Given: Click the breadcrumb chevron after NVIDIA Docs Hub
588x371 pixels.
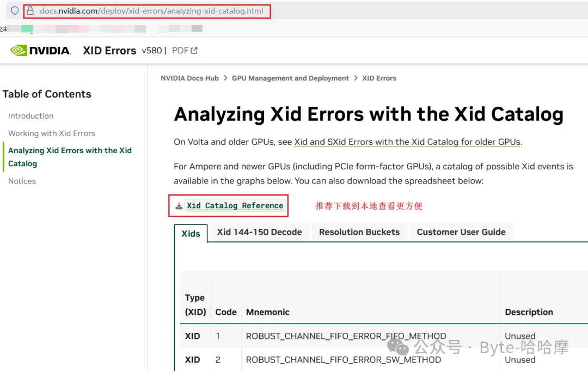Looking at the screenshot, I should (225, 78).
